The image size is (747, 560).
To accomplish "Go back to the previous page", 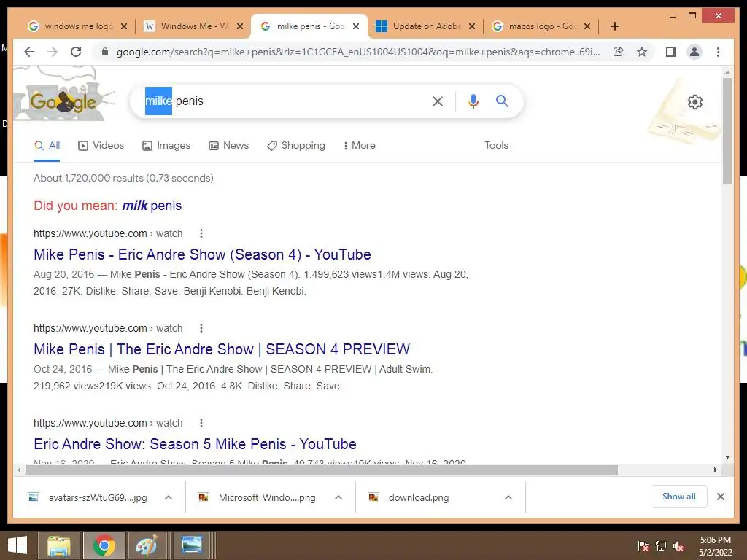I will point(29,52).
